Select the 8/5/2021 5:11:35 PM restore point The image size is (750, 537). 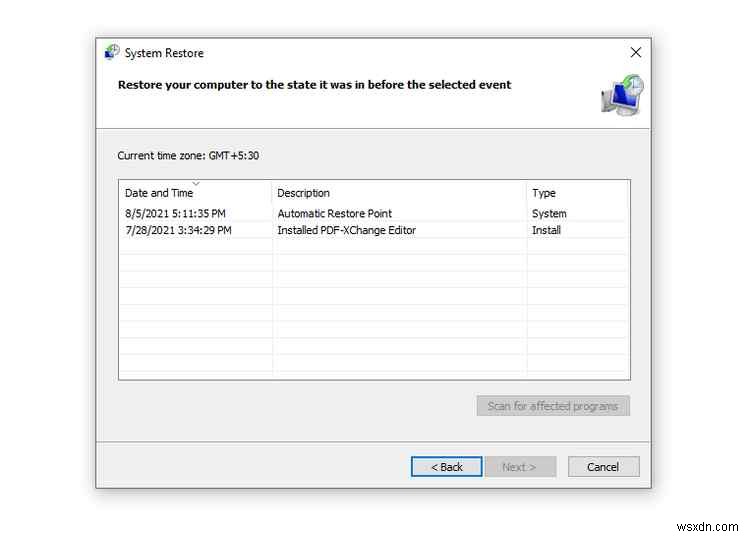(x=373, y=213)
